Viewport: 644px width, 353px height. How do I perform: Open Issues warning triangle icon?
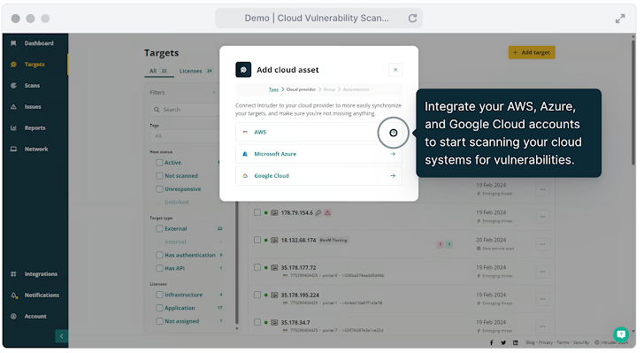13,107
